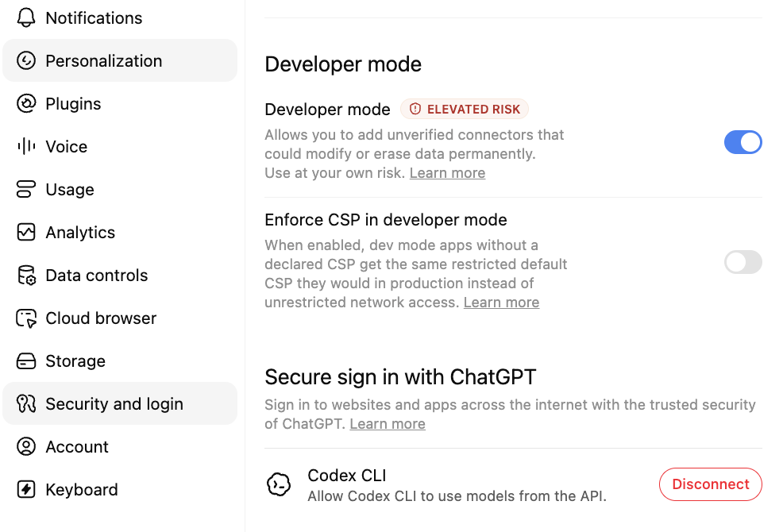The height and width of the screenshot is (532, 783).
Task: Click the Account person icon
Action: 26,446
